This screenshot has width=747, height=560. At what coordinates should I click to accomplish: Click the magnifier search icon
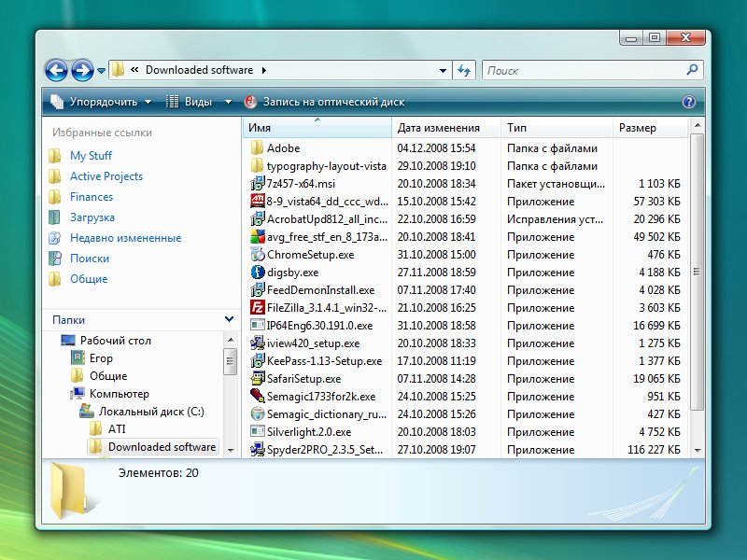tap(692, 70)
